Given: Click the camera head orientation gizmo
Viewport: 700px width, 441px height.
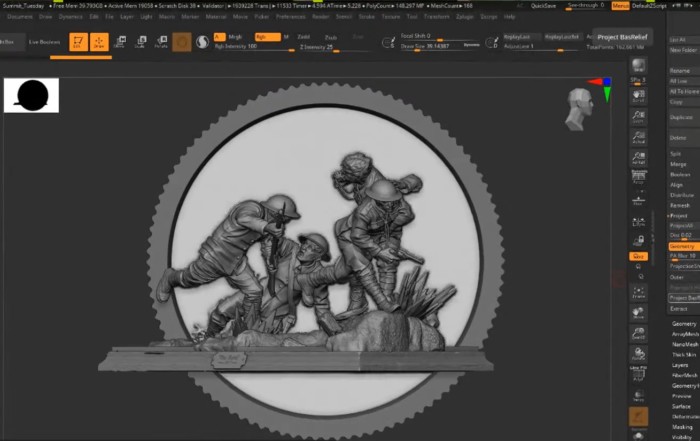Looking at the screenshot, I should coord(580,107).
